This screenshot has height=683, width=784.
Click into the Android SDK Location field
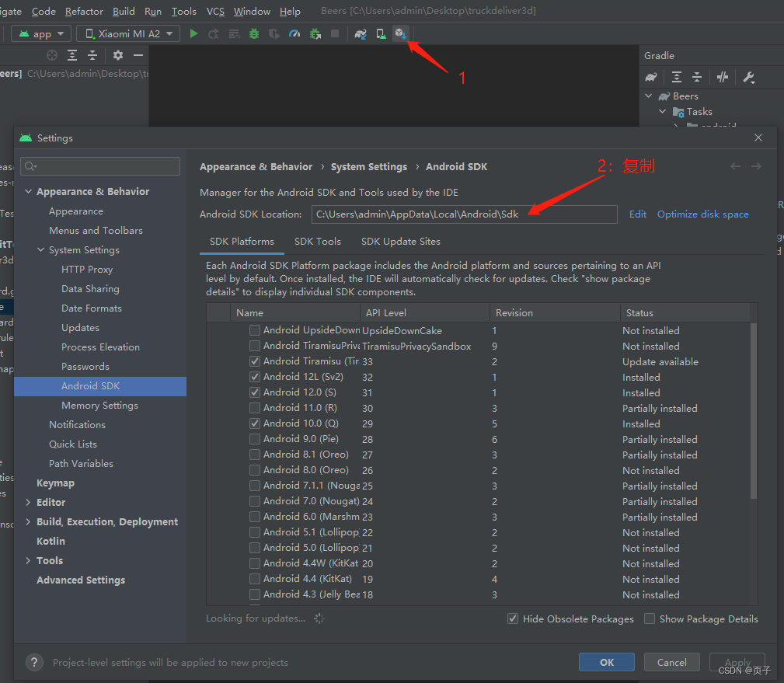point(464,214)
